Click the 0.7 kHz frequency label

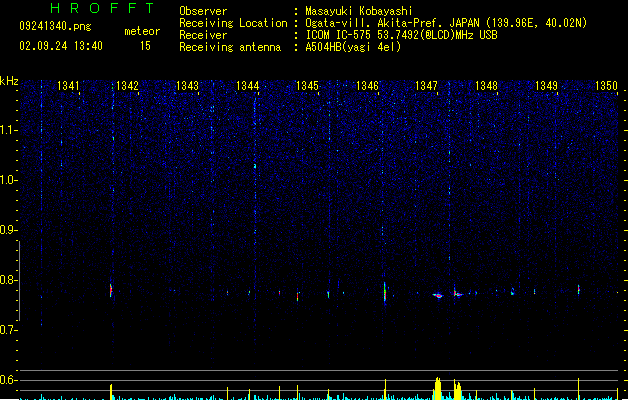pyautogui.click(x=8, y=330)
